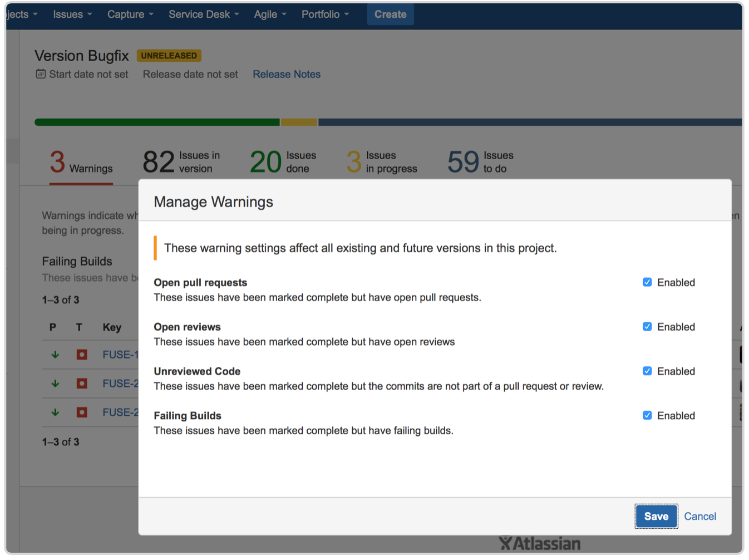Viewport: 749px width, 560px height.
Task: Click the FUSE-1 row priority arrow icon
Action: pyautogui.click(x=55, y=355)
